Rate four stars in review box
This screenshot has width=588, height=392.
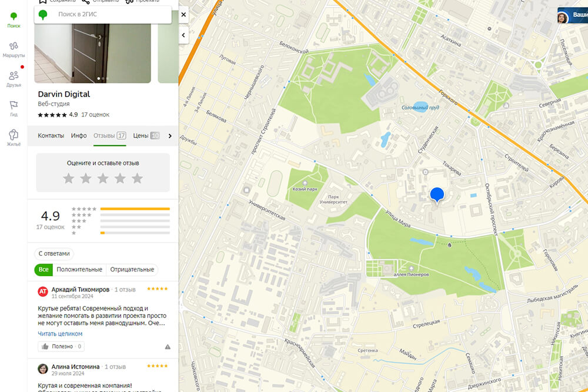(120, 179)
